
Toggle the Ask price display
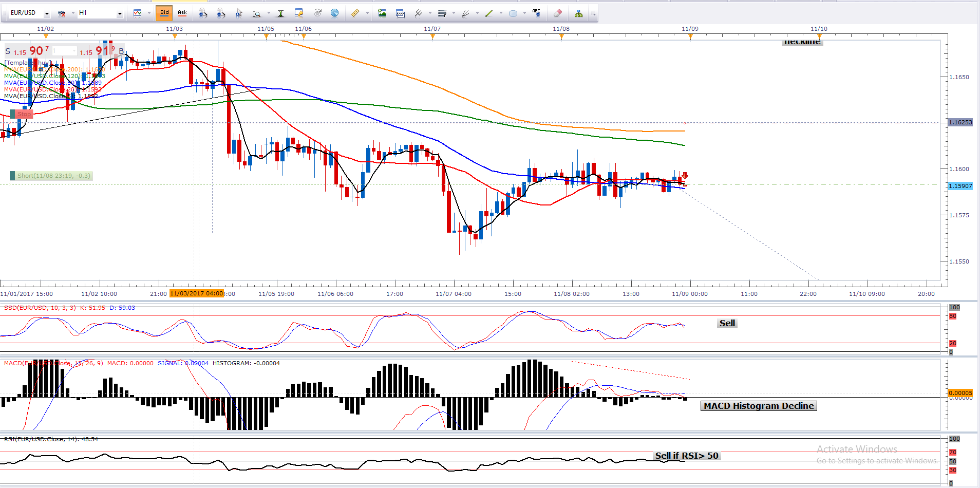coord(182,13)
